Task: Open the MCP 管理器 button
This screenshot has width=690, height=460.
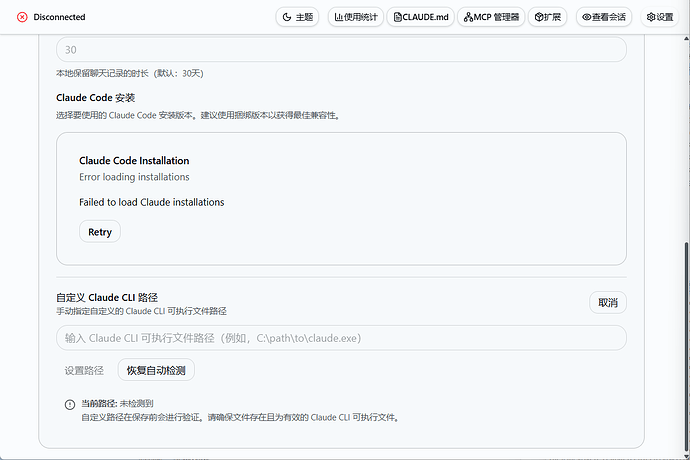Action: (x=491, y=17)
